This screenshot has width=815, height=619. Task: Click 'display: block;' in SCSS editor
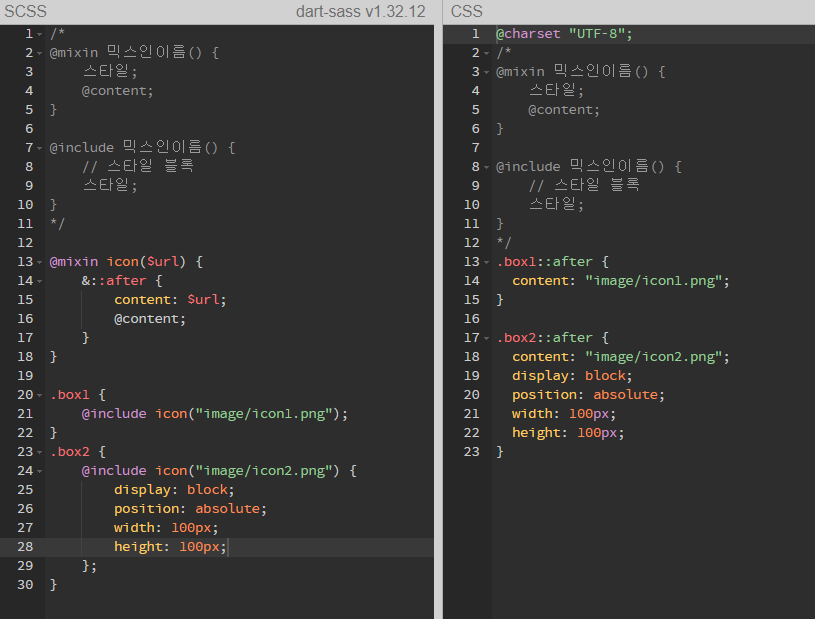click(174, 490)
